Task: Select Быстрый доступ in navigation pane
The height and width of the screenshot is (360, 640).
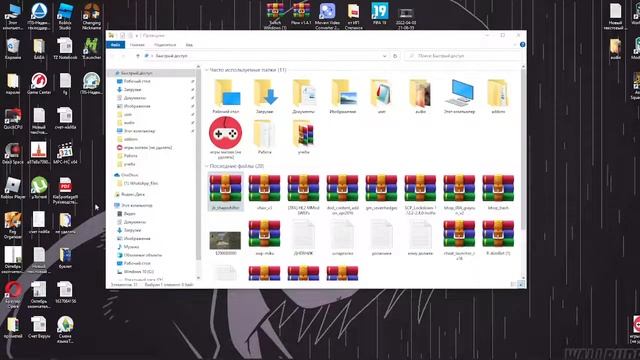Action: coord(152,73)
